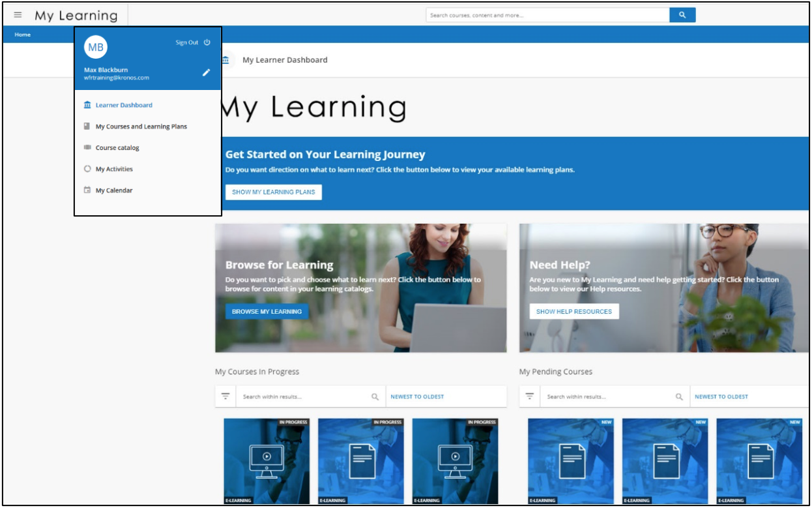
Task: Select Learner Dashboard in the side menu
Action: (x=124, y=105)
